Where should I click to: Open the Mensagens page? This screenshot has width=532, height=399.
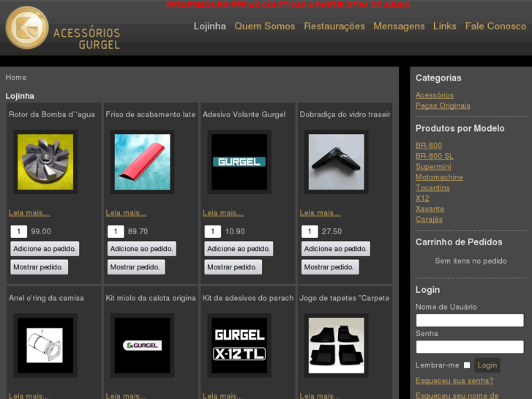point(399,26)
